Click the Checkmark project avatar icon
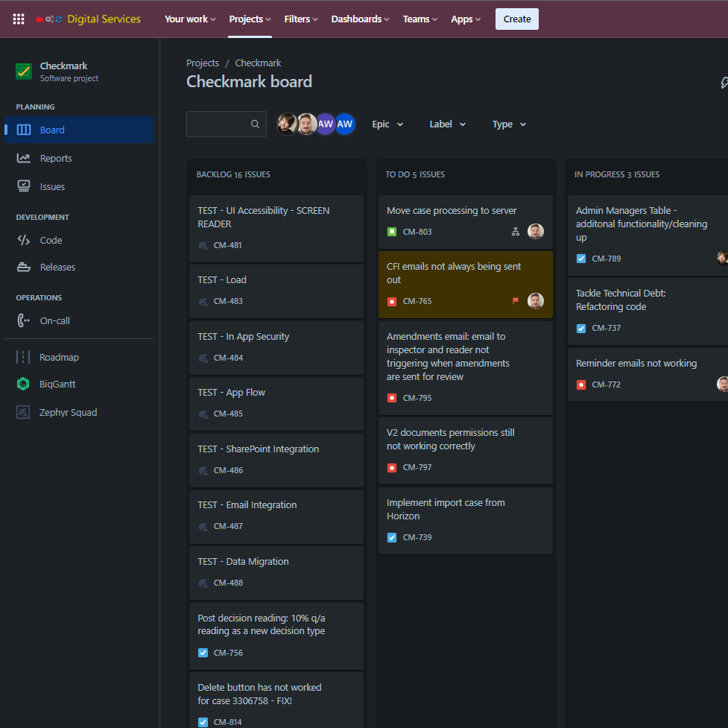Viewport: 728px width, 728px height. pyautogui.click(x=24, y=72)
